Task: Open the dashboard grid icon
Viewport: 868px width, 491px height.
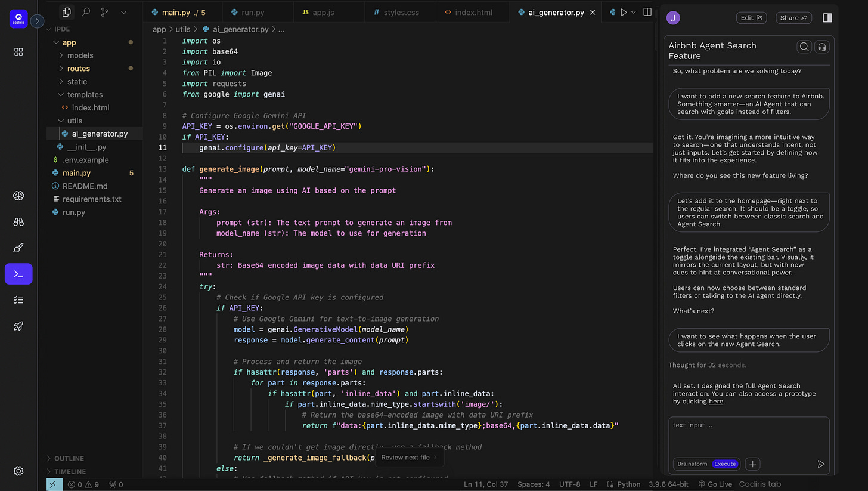Action: (18, 53)
